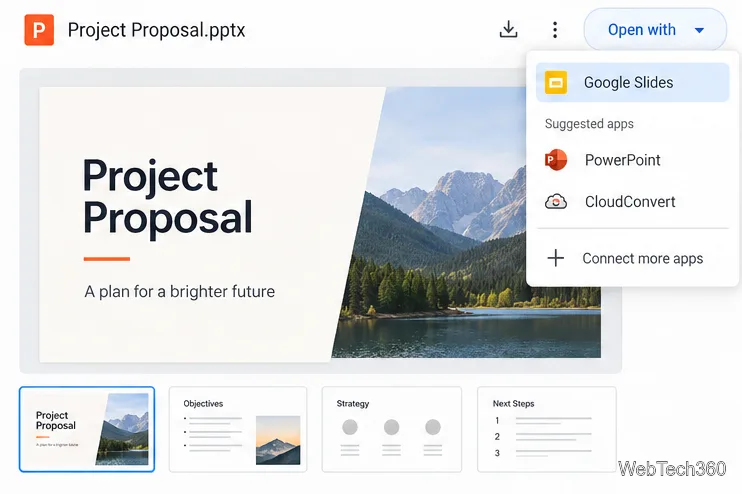The image size is (742, 494).
Task: Click the Suggested apps heading
Action: (x=589, y=124)
